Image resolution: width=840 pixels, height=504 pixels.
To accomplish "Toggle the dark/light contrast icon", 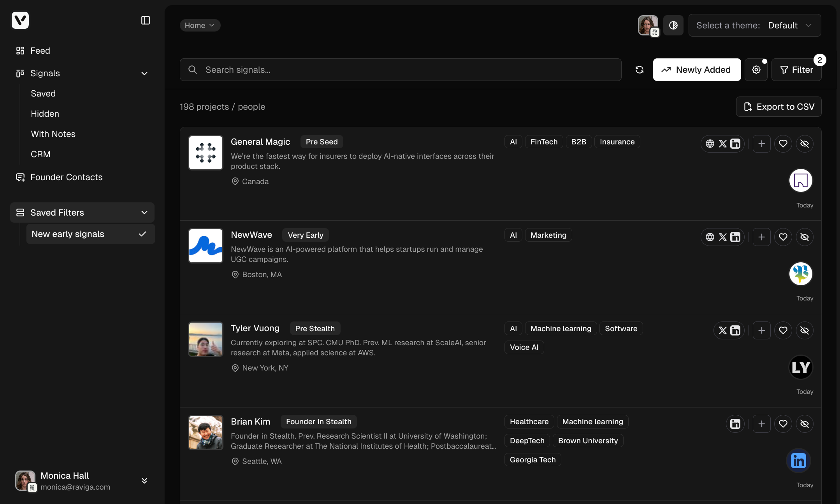I will pos(673,25).
